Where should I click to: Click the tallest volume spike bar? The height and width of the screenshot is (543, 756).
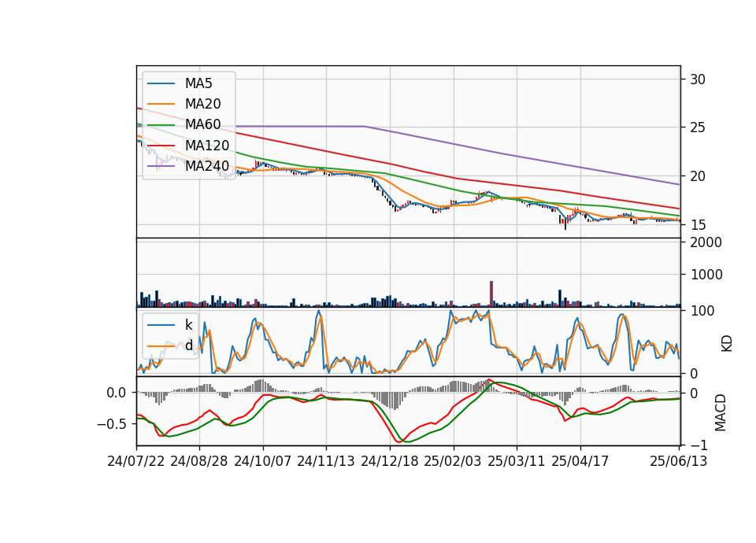491,294
